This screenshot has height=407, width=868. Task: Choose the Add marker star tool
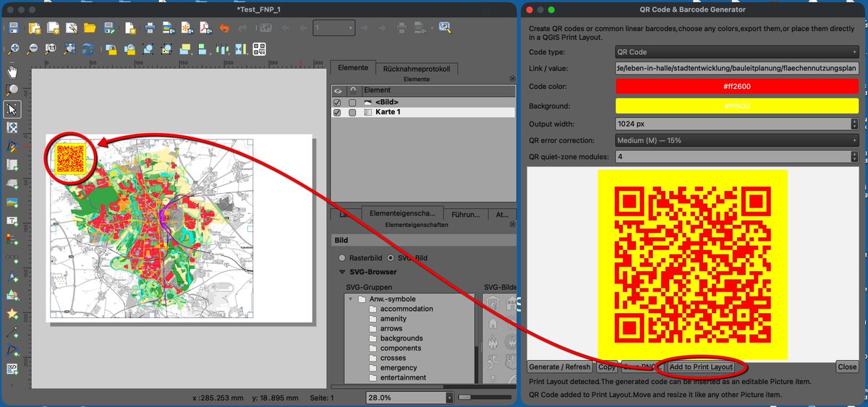tap(12, 314)
